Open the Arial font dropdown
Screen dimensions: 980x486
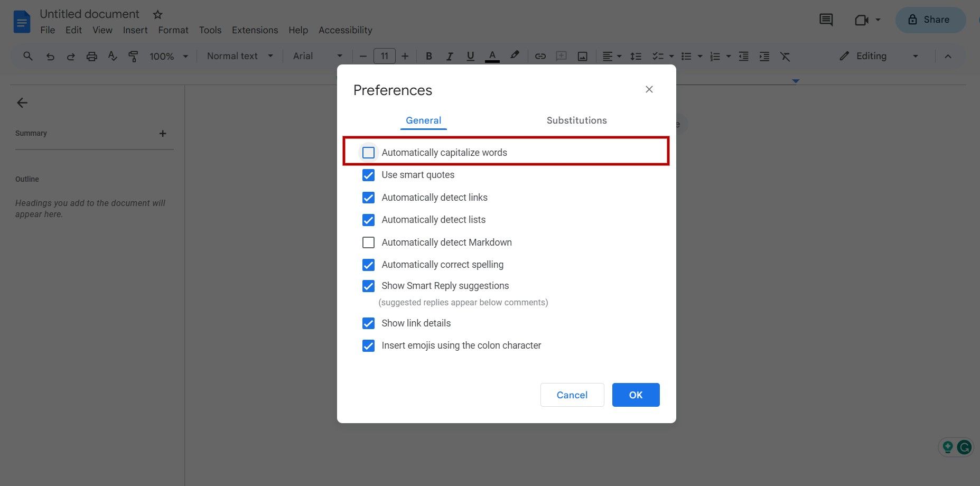point(317,55)
